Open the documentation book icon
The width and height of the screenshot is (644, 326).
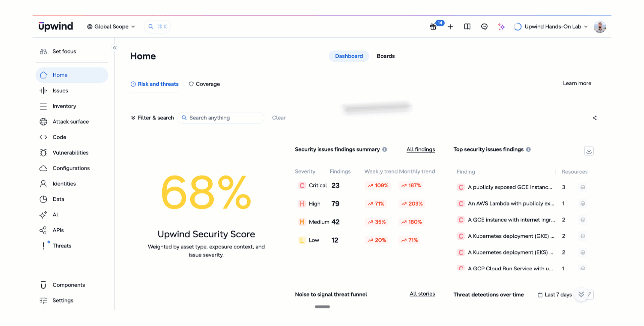[x=467, y=27]
